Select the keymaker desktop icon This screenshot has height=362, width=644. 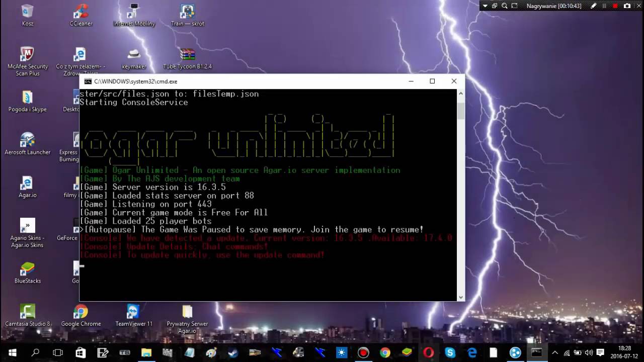(134, 58)
